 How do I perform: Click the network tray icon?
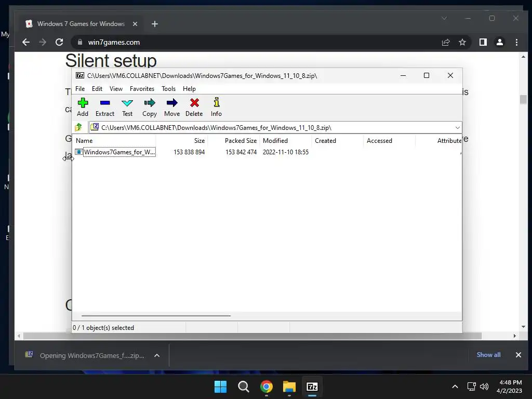(471, 387)
